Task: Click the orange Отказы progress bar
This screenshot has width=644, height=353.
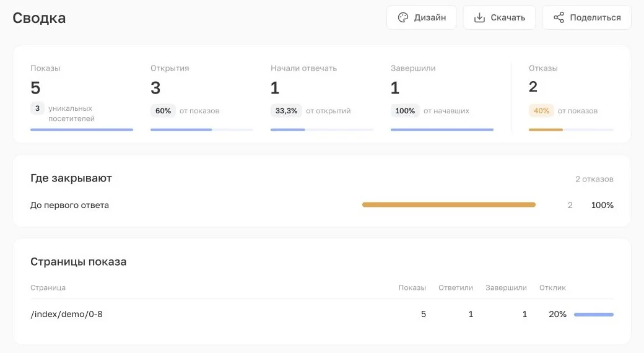Action: pos(546,130)
